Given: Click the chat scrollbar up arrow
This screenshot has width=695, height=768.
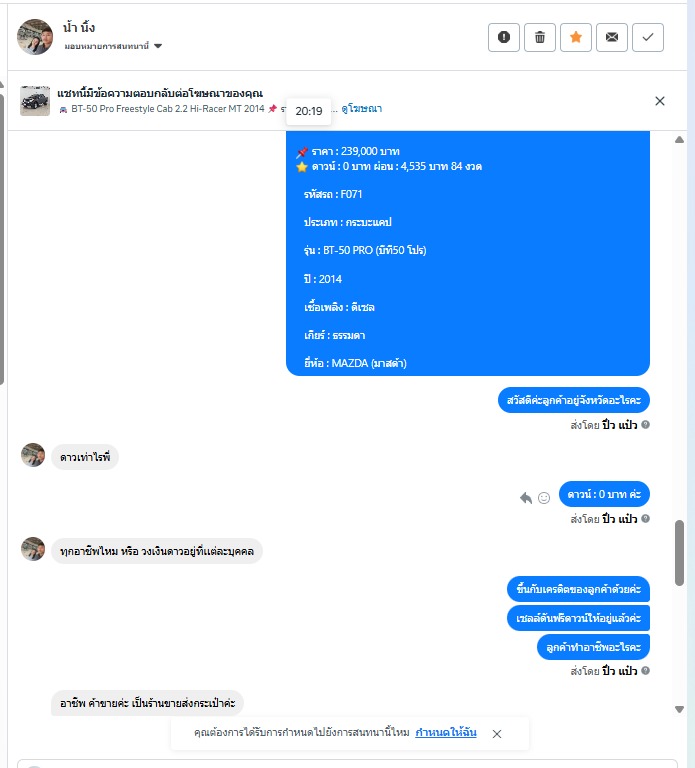Looking at the screenshot, I should (679, 140).
